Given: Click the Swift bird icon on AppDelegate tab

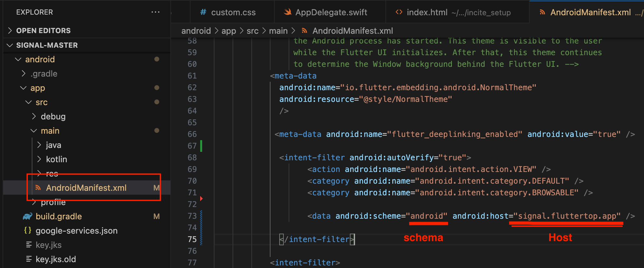Looking at the screenshot, I should pos(287,12).
